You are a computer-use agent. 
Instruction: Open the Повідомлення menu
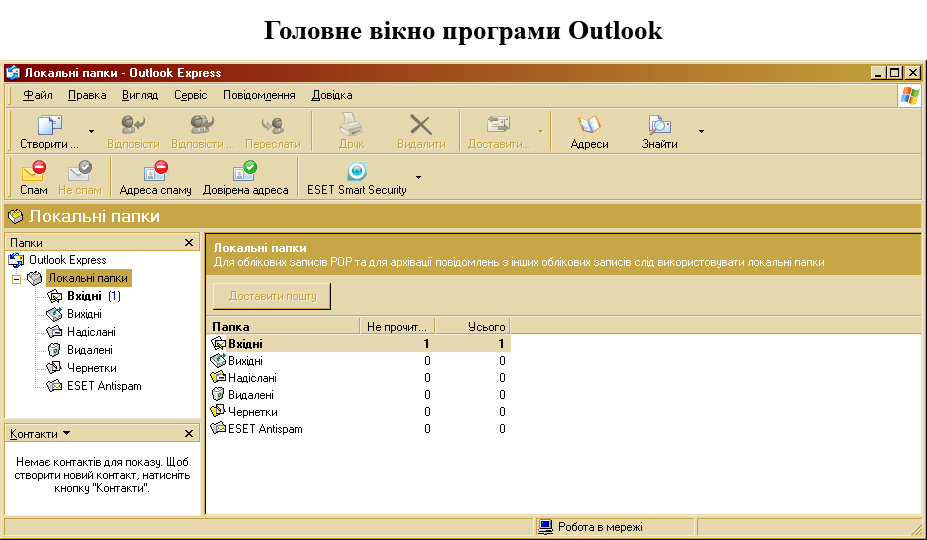pos(259,95)
